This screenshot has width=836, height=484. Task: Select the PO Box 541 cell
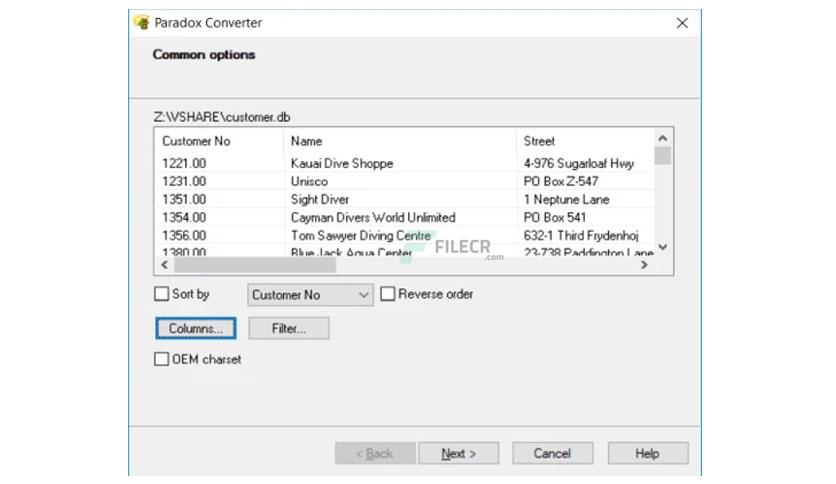click(585, 217)
